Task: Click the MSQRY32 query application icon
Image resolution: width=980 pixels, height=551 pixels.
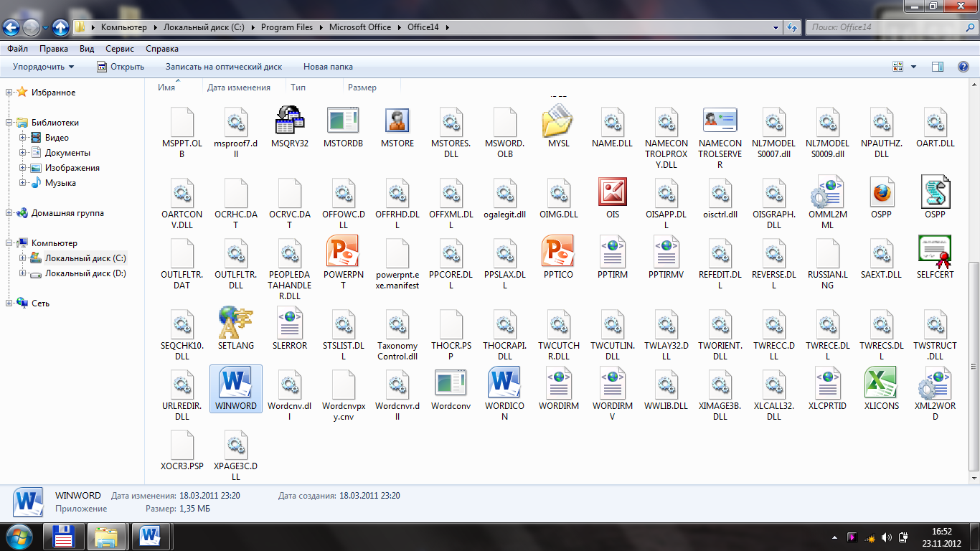Action: [x=289, y=121]
